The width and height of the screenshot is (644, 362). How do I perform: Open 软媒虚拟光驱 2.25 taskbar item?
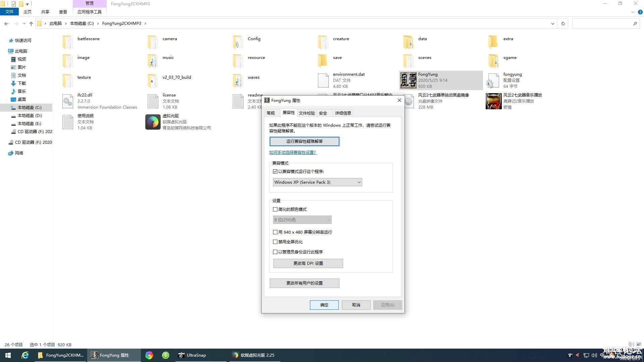coord(255,355)
